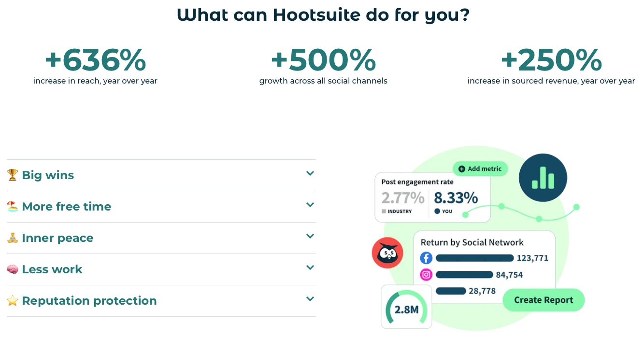The width and height of the screenshot is (644, 338).
Task: Expand the Inner peace section
Action: pos(310,236)
